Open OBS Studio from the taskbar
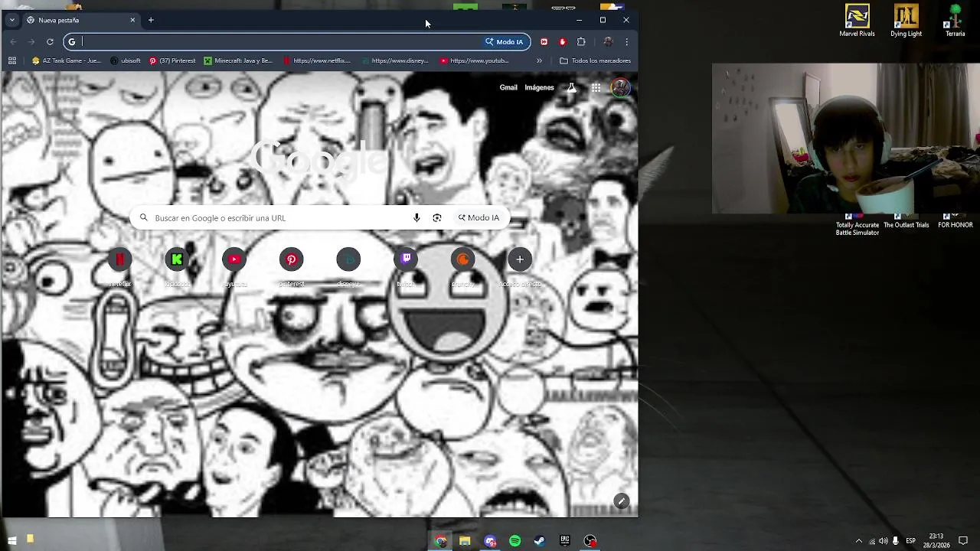Image resolution: width=980 pixels, height=551 pixels. 590,541
